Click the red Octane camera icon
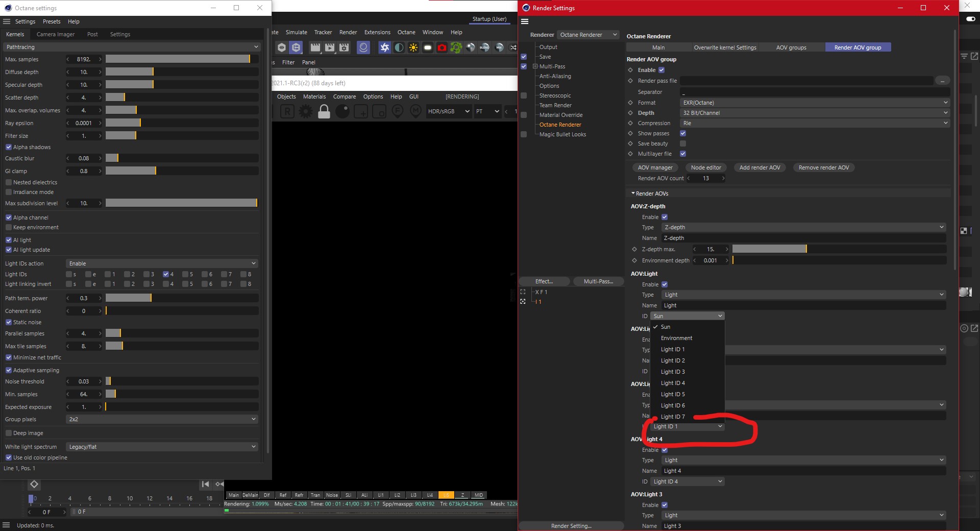The height and width of the screenshot is (531, 980). click(442, 47)
